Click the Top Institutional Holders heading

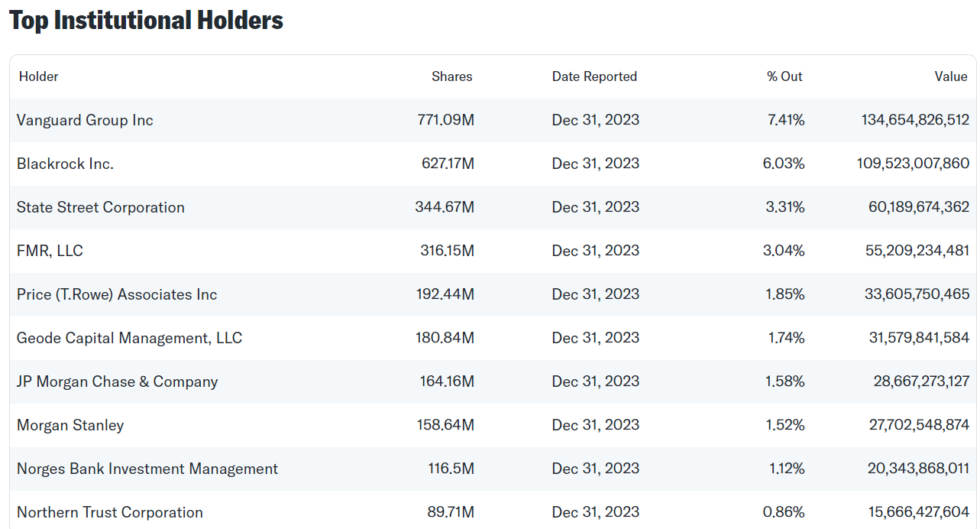point(146,21)
